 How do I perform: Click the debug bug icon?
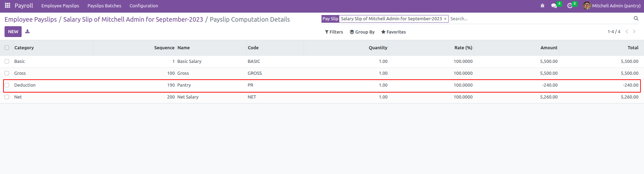542,6
